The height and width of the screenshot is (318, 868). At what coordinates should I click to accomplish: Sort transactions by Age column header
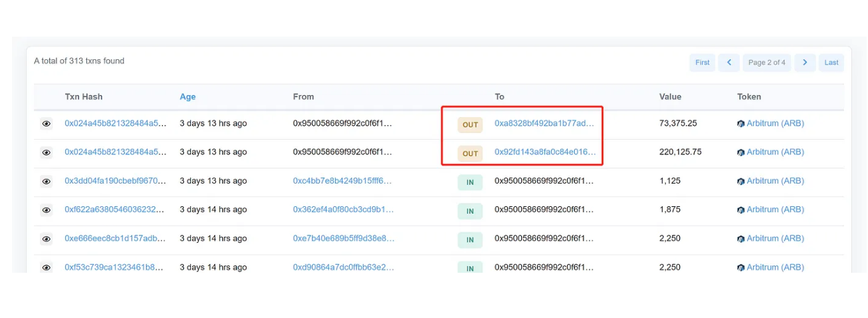[x=187, y=96]
